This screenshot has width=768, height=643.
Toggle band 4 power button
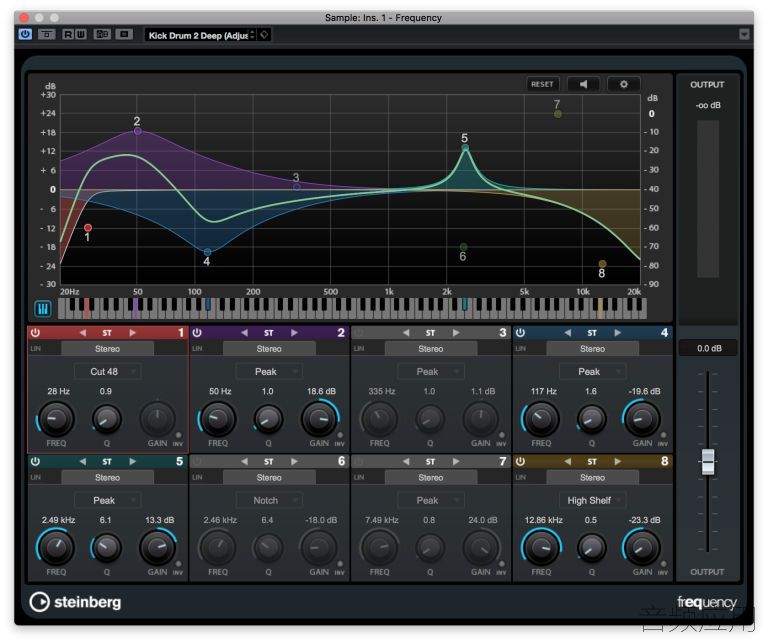click(x=520, y=333)
